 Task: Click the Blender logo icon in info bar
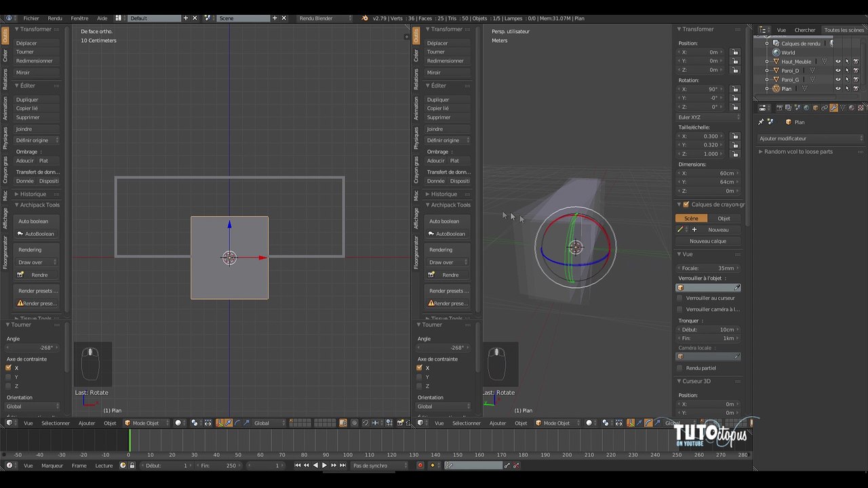pyautogui.click(x=365, y=18)
